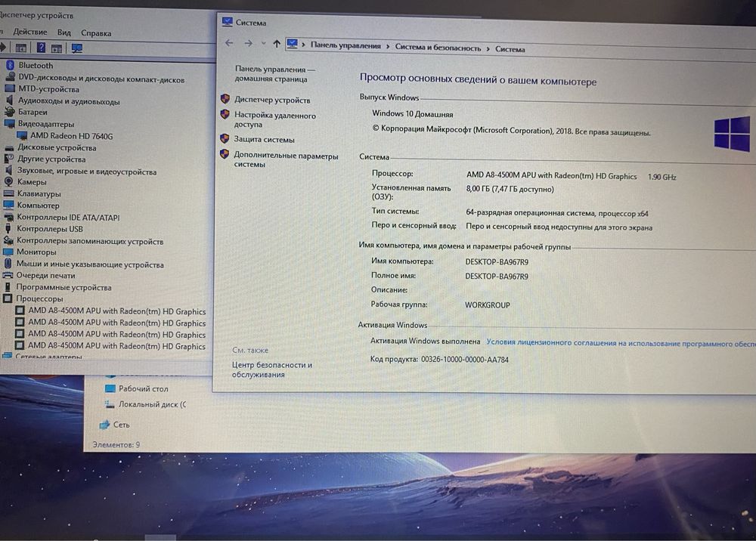
Task: Click the Камеры webcam icon
Action: tap(8, 181)
